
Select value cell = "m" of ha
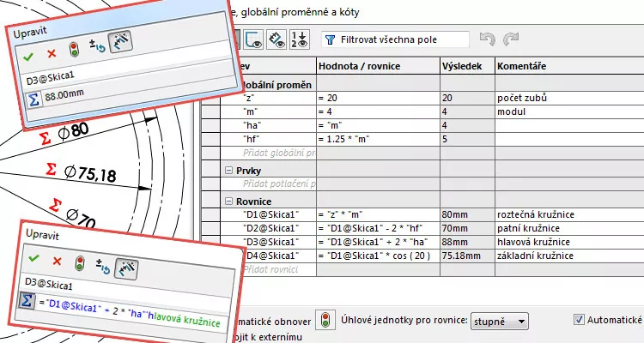tap(378, 125)
